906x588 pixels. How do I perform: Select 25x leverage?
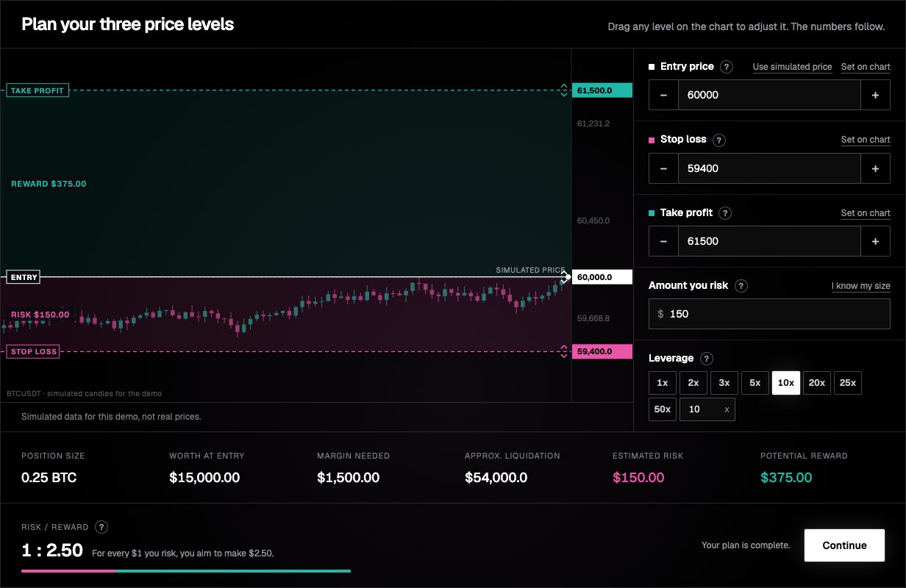[848, 383]
